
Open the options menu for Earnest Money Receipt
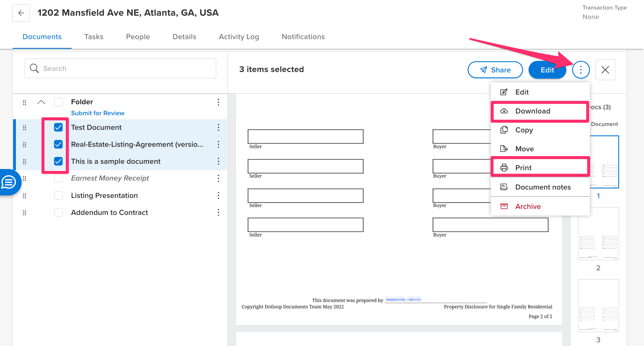pos(219,179)
